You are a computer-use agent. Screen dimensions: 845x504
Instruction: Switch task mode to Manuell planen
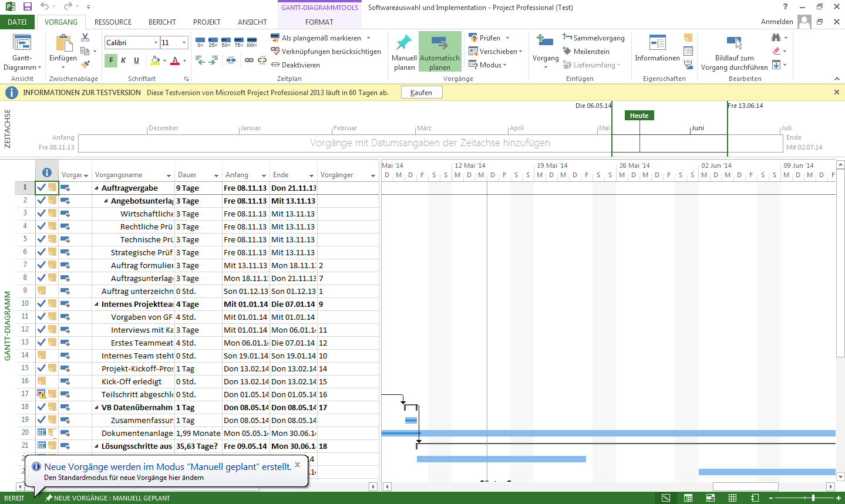coord(403,50)
